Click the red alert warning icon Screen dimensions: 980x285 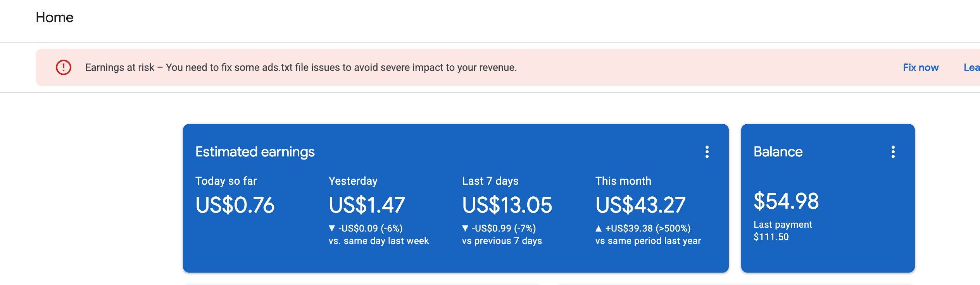(64, 67)
